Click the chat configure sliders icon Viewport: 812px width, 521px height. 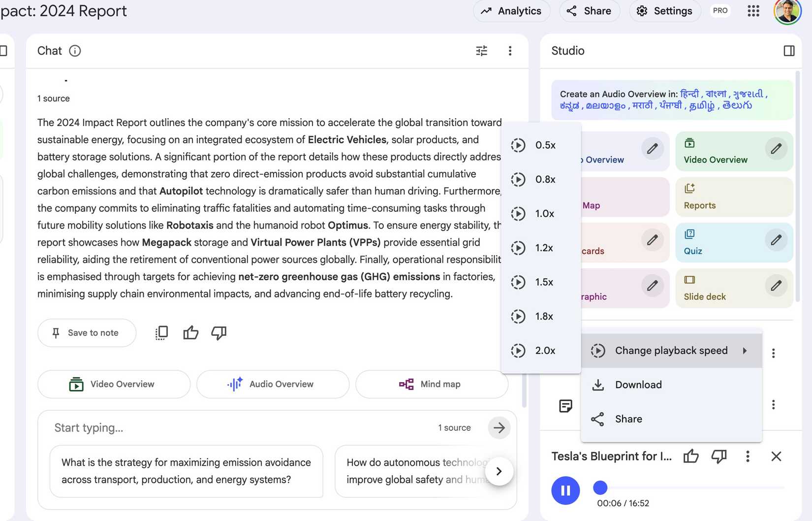coord(481,51)
